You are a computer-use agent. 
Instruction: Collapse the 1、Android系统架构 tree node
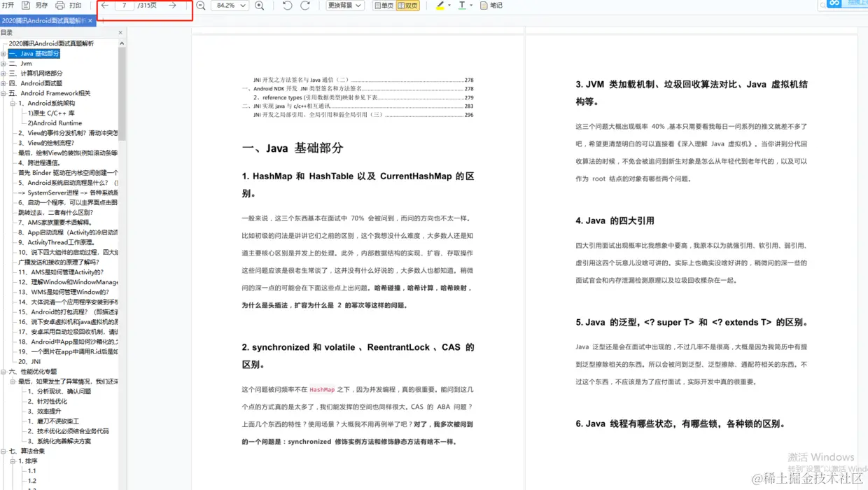click(x=13, y=103)
